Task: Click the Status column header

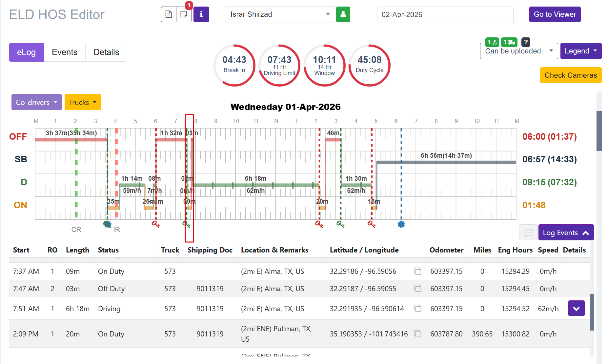Action: click(x=108, y=250)
